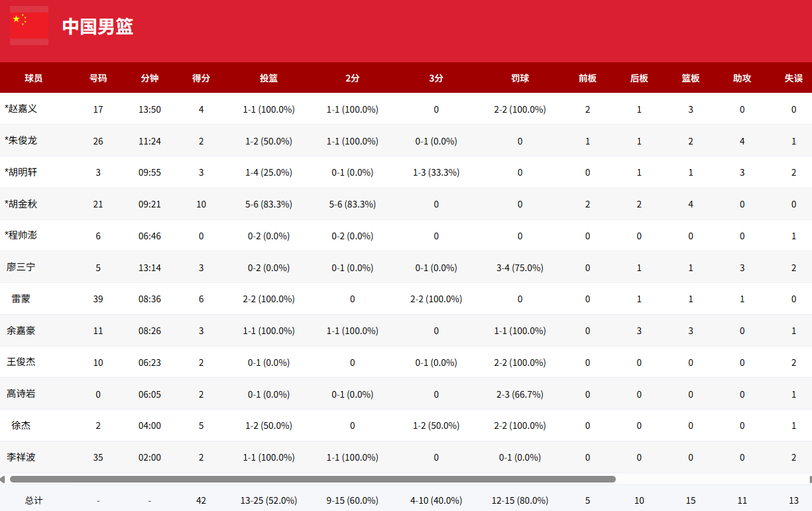
Task: Click the 总计 totals row label
Action: (x=34, y=500)
